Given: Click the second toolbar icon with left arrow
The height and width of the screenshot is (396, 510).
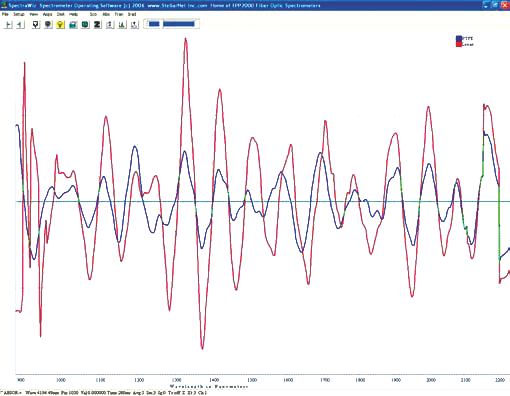Looking at the screenshot, I should tap(21, 24).
